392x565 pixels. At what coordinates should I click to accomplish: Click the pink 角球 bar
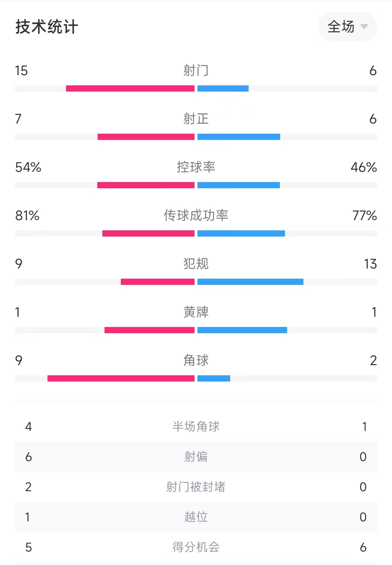click(x=121, y=378)
